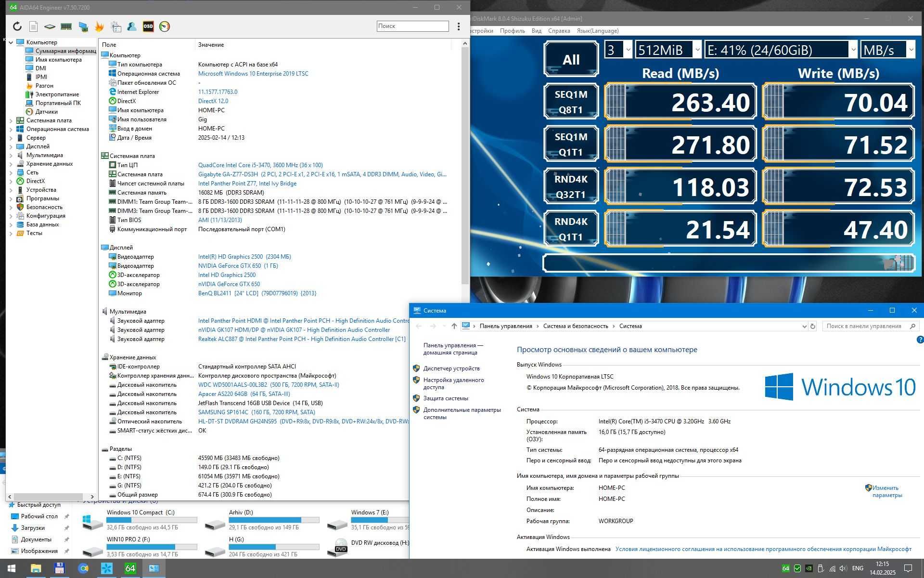Run All benchmarks in CrystalDiskMark

tap(571, 59)
